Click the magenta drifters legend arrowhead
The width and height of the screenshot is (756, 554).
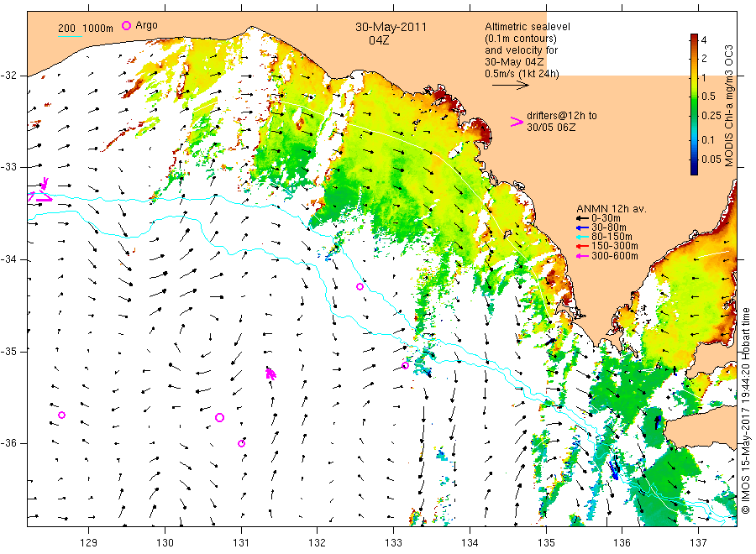pos(517,122)
